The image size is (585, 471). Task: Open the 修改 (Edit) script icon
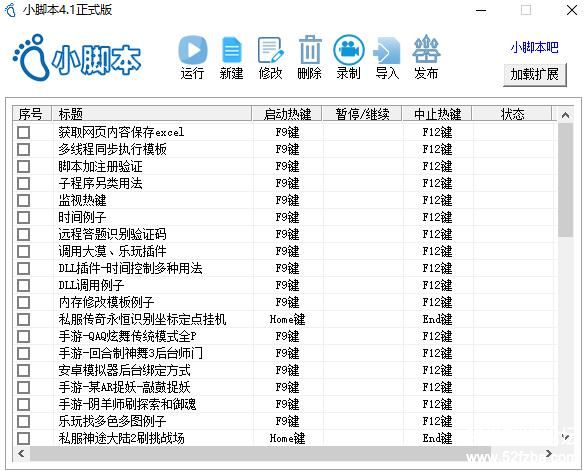[270, 50]
